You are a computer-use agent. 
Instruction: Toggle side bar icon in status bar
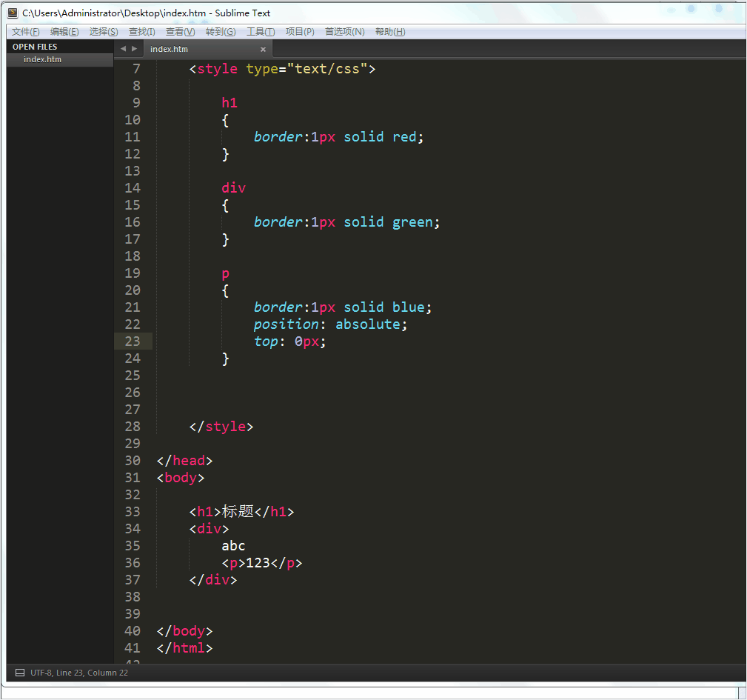tap(20, 673)
